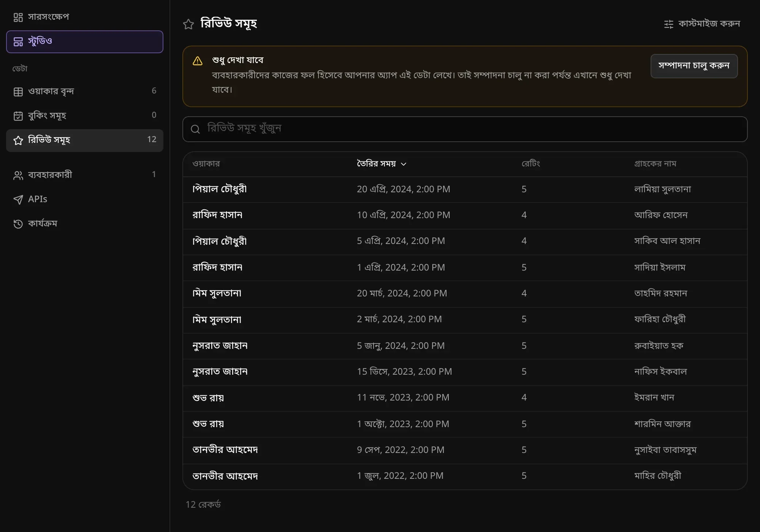
Task: Click the ওয়াকার column header
Action: [x=206, y=164]
